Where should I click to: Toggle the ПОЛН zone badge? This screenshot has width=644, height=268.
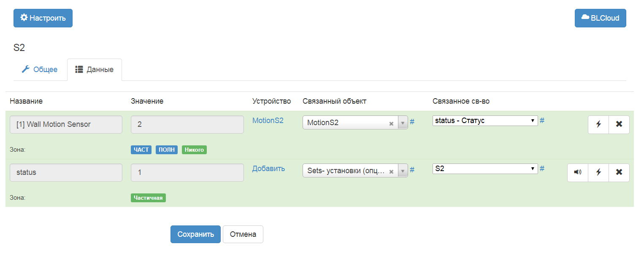[168, 150]
